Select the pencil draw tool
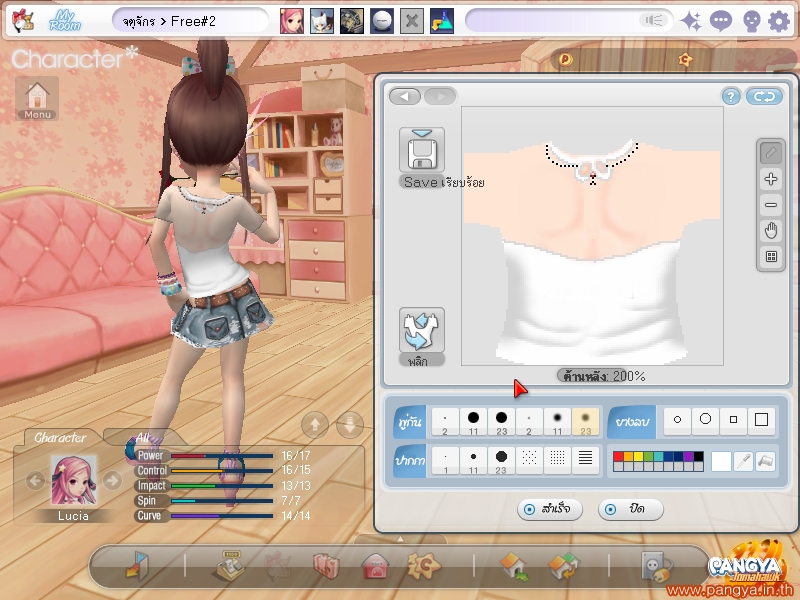Image resolution: width=800 pixels, height=600 pixels. coord(770,153)
